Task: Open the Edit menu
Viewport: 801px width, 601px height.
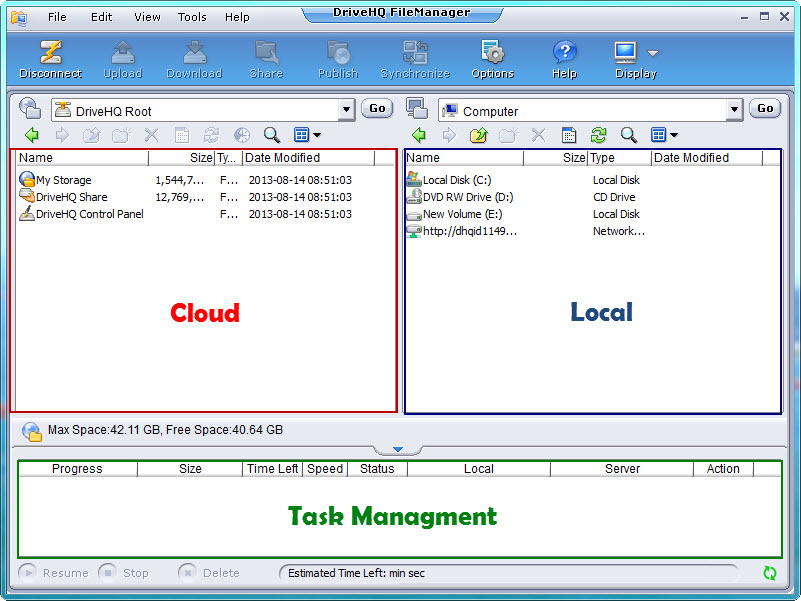Action: (101, 17)
